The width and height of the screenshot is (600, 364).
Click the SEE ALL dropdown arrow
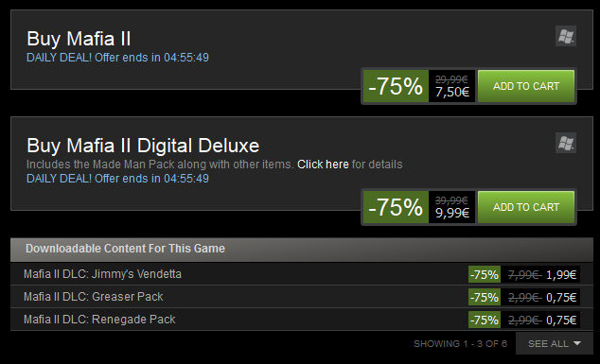(577, 343)
